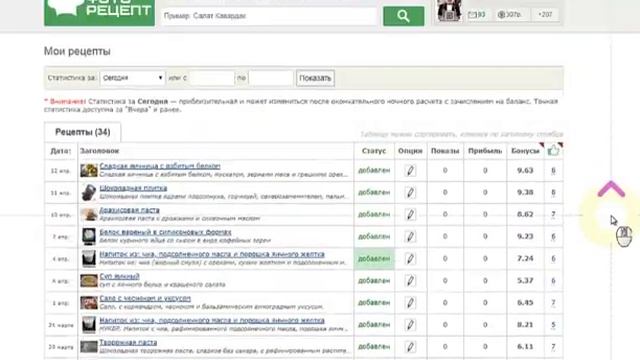Click the bonus value 9.63

pos(525,170)
